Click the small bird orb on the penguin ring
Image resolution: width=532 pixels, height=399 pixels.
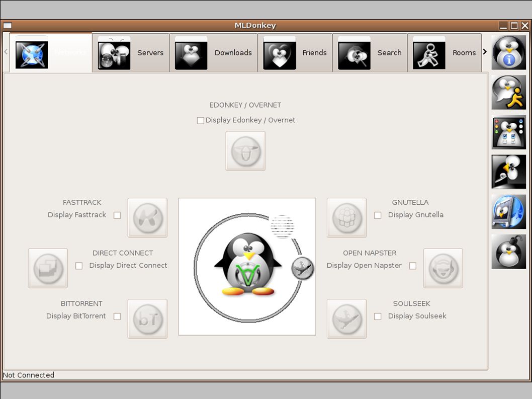(303, 268)
